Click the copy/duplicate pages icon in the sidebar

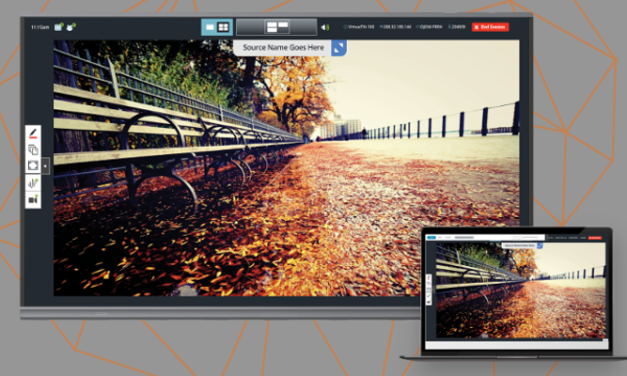click(x=33, y=150)
